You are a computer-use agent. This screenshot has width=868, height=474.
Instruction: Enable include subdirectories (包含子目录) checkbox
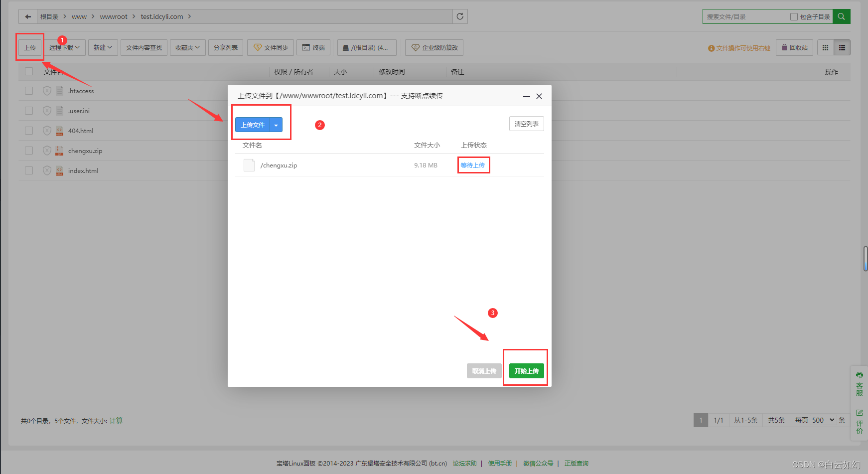794,16
